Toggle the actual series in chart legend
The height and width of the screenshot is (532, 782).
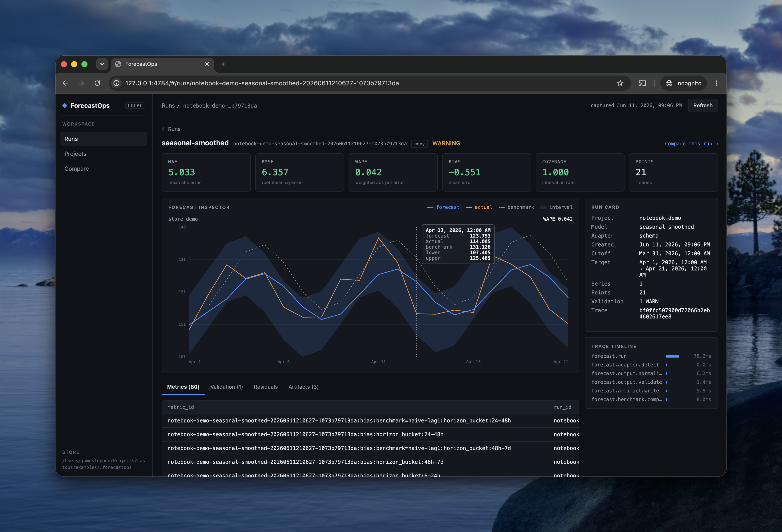click(x=479, y=207)
